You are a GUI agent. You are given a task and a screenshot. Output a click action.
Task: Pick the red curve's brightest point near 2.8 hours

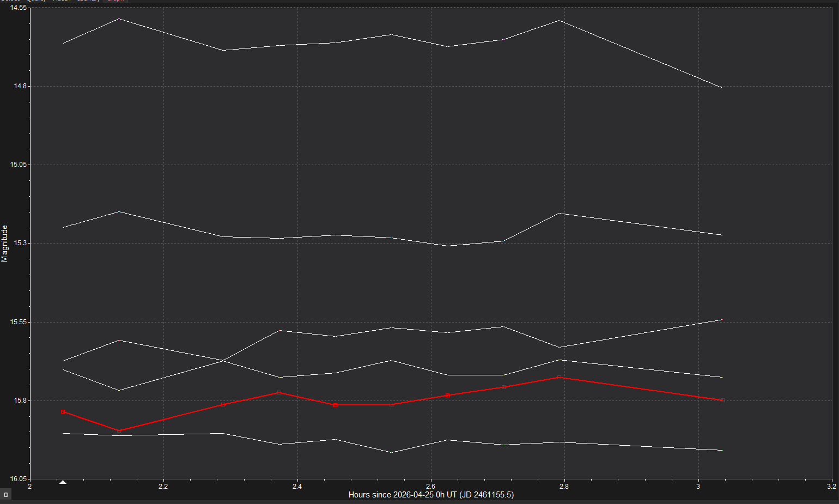click(x=559, y=377)
